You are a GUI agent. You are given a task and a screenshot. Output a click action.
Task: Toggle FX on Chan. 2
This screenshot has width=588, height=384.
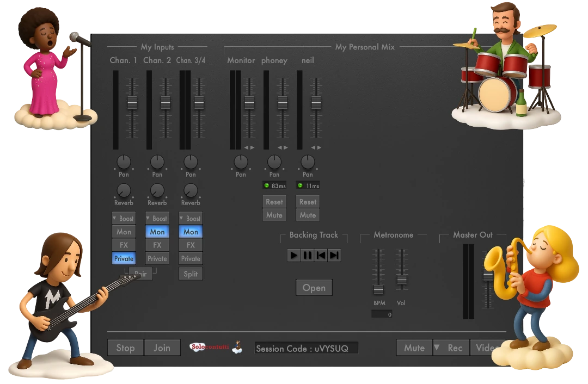[x=157, y=245]
